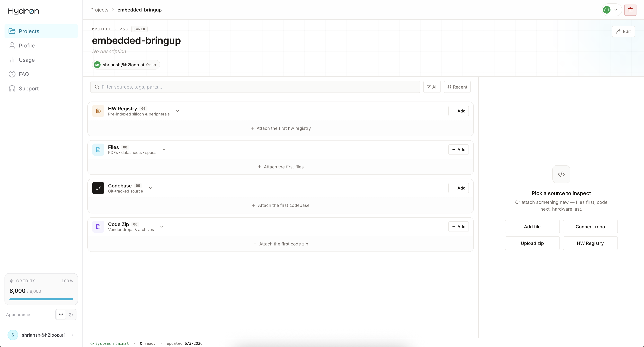This screenshot has height=347, width=644.
Task: Click the search magnifier icon
Action: tap(97, 87)
